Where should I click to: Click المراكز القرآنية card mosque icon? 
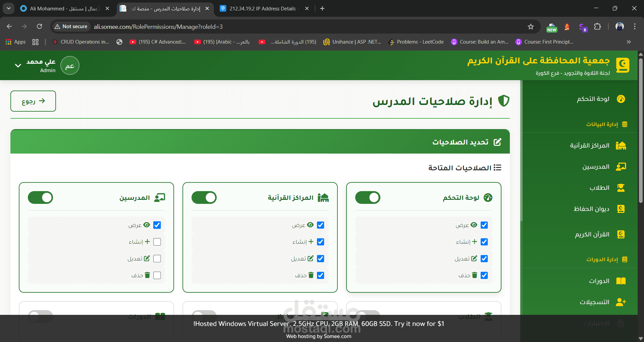[323, 197]
